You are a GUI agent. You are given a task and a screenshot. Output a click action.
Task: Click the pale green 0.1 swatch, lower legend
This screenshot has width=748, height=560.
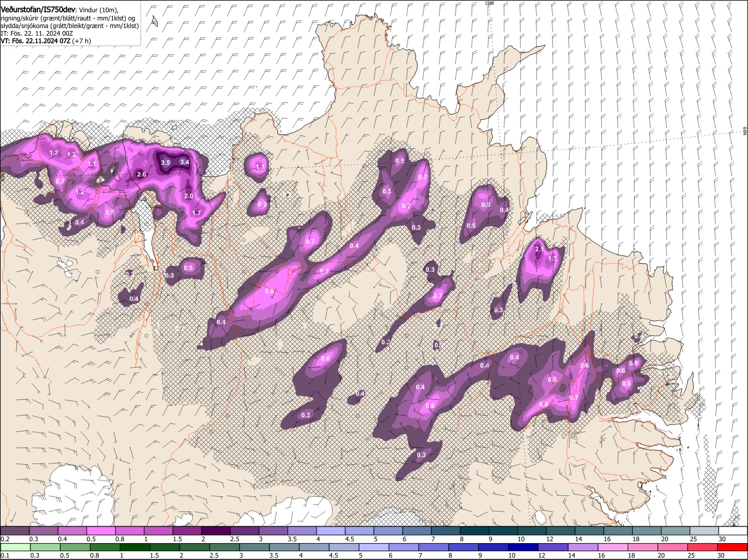[15, 547]
